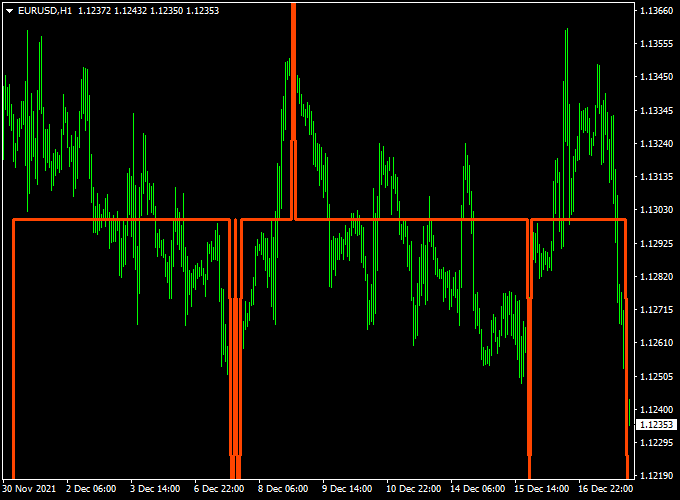Viewport: 680px width, 500px height.
Task: Select price scale value 1.13030
Action: pyautogui.click(x=656, y=210)
